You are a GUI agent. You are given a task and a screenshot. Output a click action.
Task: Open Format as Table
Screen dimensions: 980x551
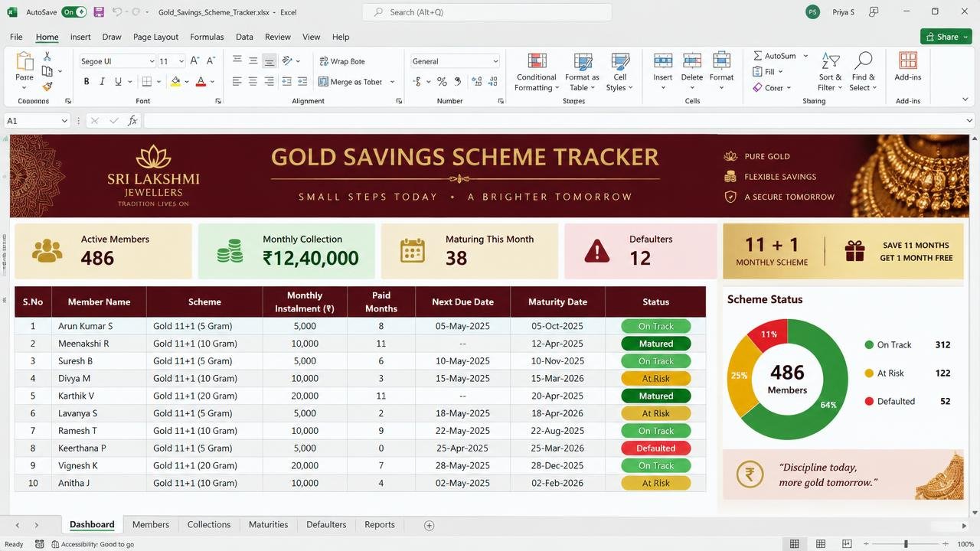[583, 73]
